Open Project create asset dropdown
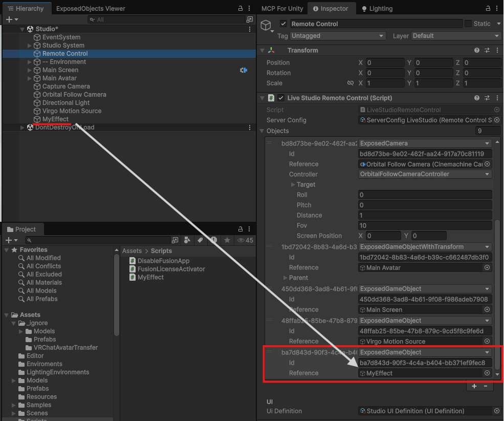Viewport: 504px width, 421px height. tap(11, 240)
